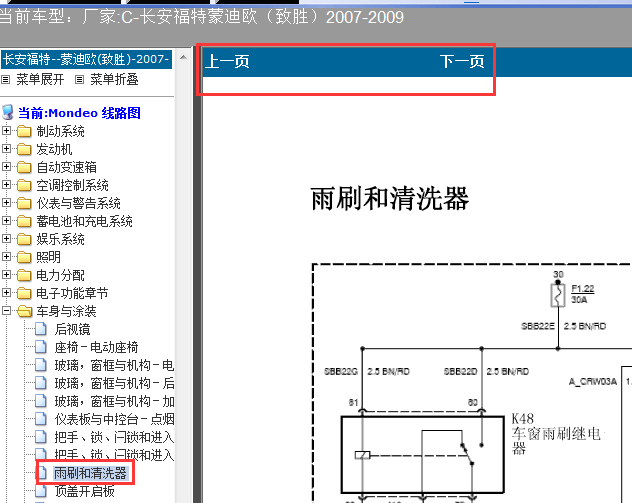Go to next page via 下一页

(462, 62)
